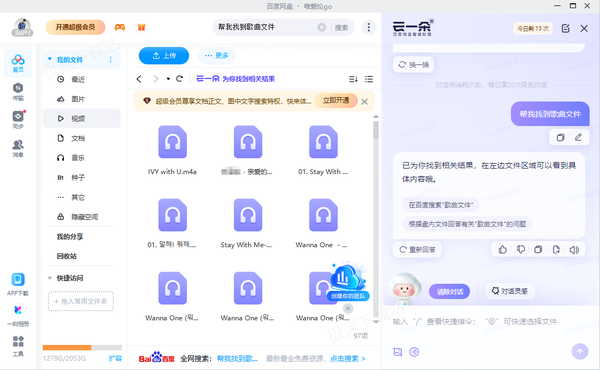Click 重新回答 button
Image resolution: width=600 pixels, height=370 pixels.
tap(417, 249)
